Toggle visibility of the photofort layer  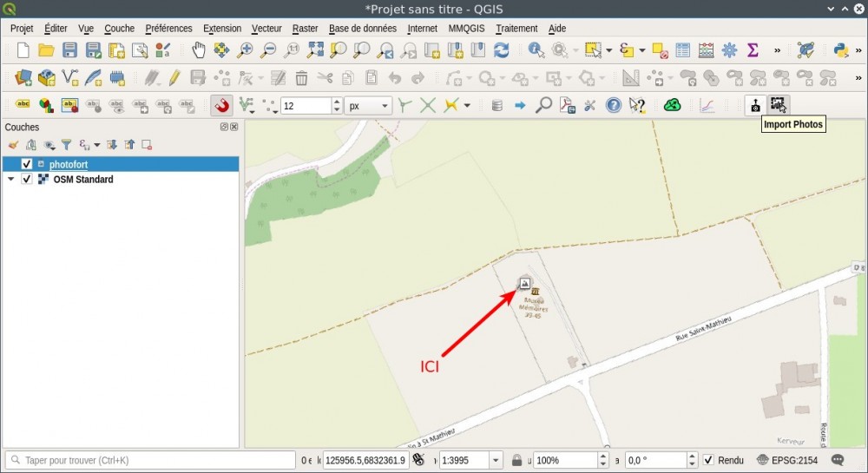(x=27, y=164)
